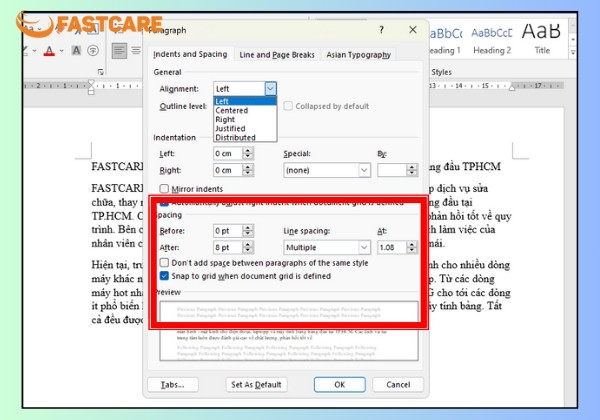The width and height of the screenshot is (600, 420).
Task: Check Don't add space between paragraphs
Action: [164, 263]
